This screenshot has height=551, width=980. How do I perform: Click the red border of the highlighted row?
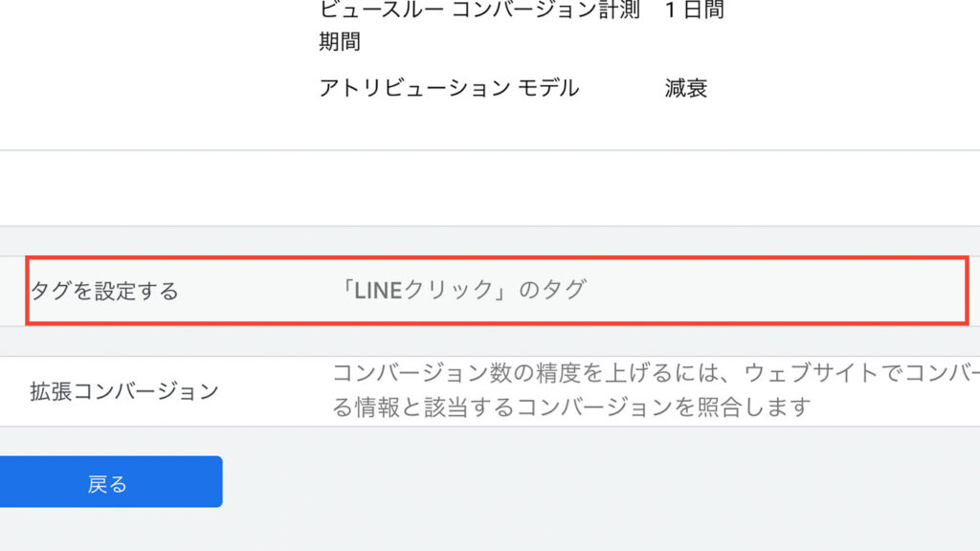click(x=497, y=257)
